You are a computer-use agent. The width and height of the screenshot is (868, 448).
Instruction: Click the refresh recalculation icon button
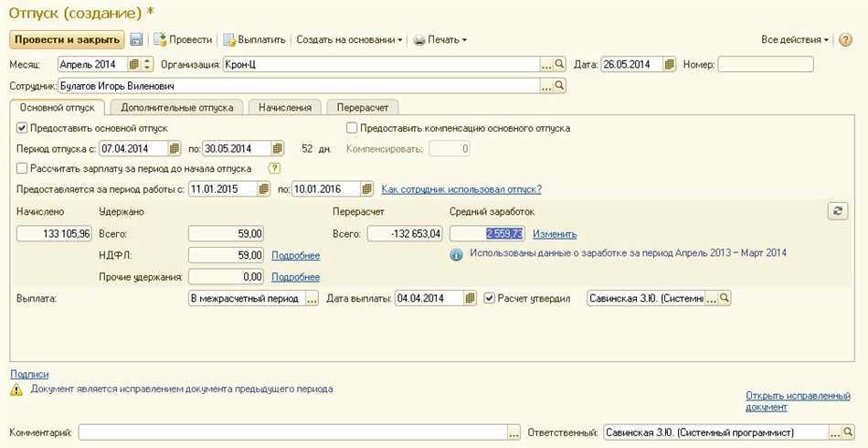(837, 211)
